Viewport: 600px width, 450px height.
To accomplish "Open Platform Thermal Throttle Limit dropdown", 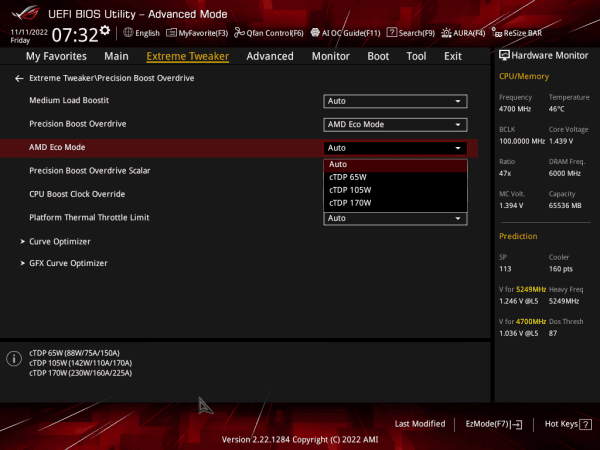I will coord(396,218).
